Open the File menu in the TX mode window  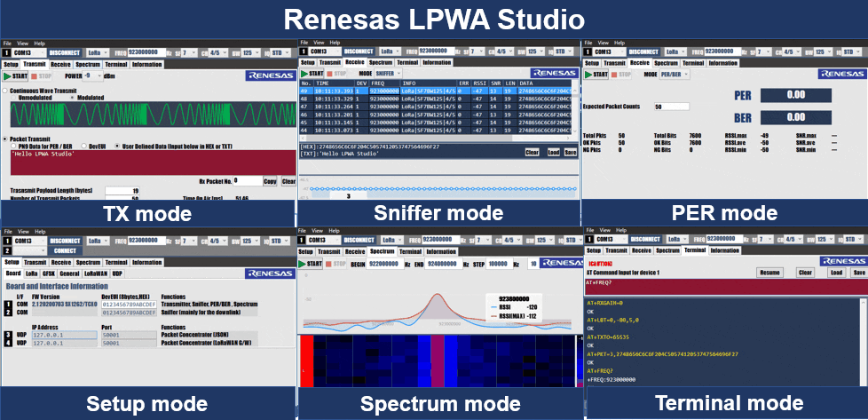[x=7, y=44]
